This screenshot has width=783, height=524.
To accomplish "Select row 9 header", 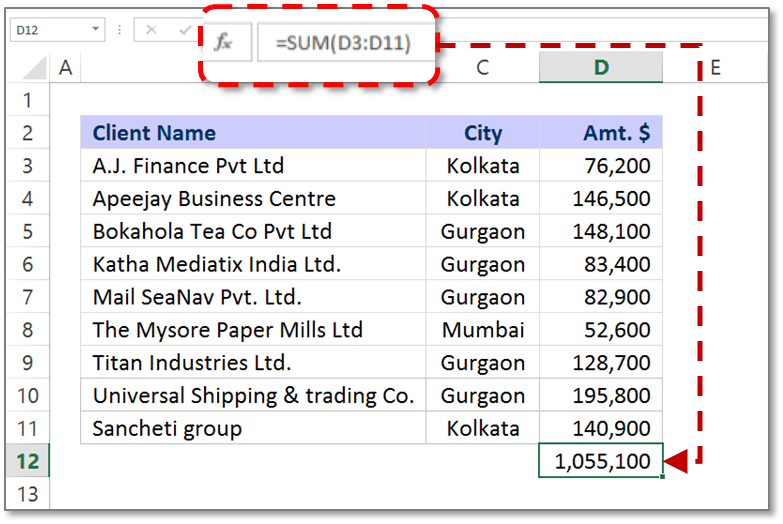I will click(27, 362).
